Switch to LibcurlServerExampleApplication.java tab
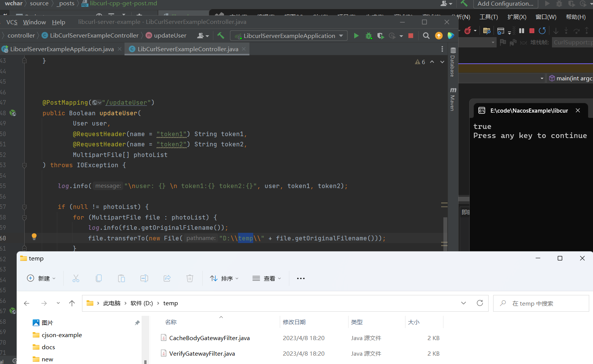Screen dimensions: 593x364 pyautogui.click(x=62, y=49)
